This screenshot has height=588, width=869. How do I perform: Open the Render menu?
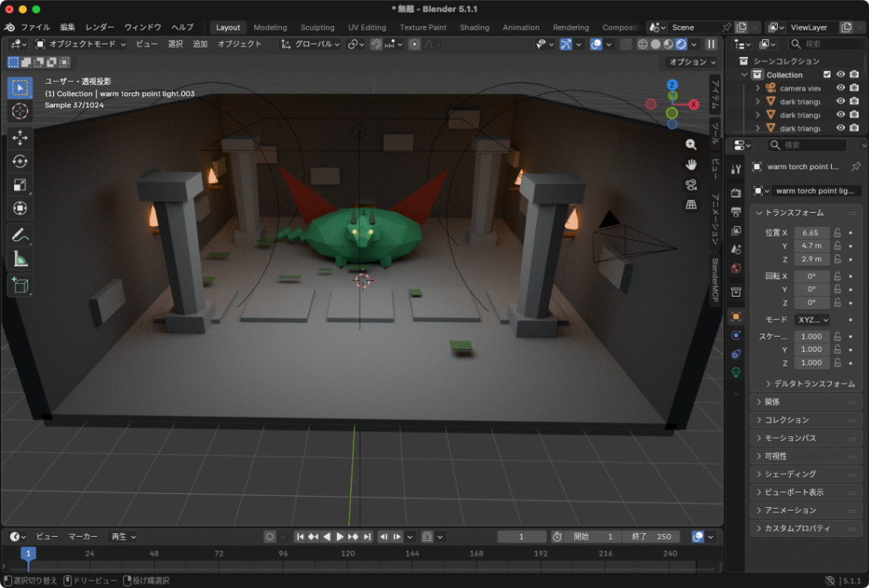(x=99, y=27)
